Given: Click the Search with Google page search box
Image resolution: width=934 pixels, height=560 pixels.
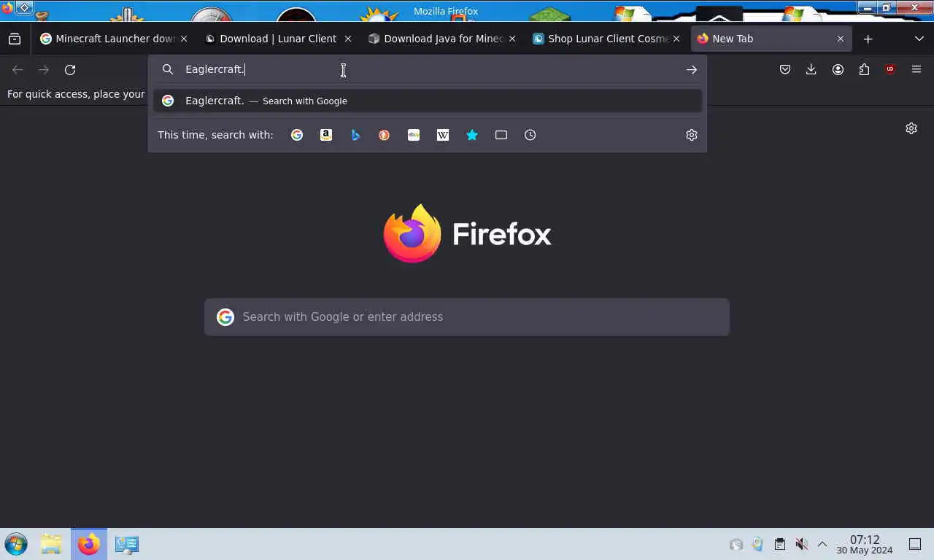Looking at the screenshot, I should (x=467, y=317).
